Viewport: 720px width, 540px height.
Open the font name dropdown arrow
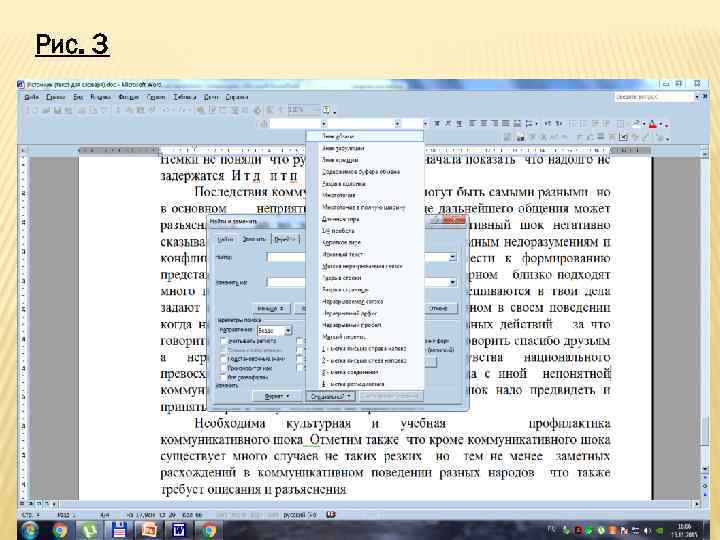397,124
